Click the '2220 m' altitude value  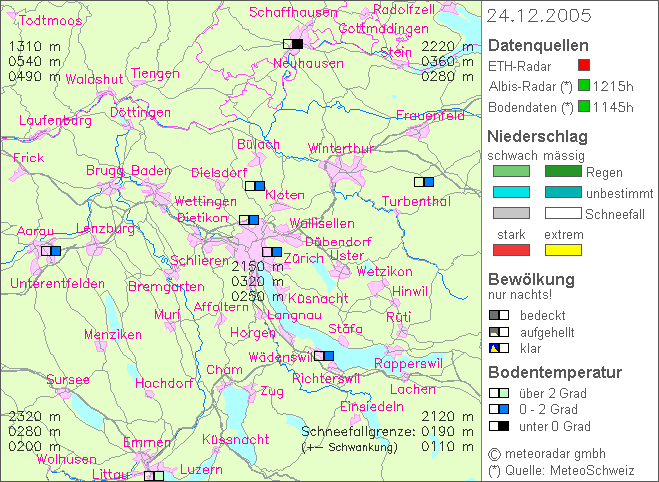point(448,46)
